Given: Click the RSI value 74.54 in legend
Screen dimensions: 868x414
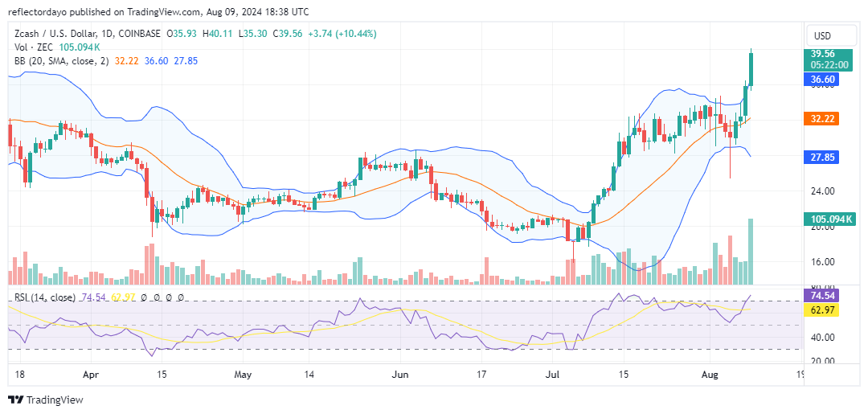Looking at the screenshot, I should [93, 297].
